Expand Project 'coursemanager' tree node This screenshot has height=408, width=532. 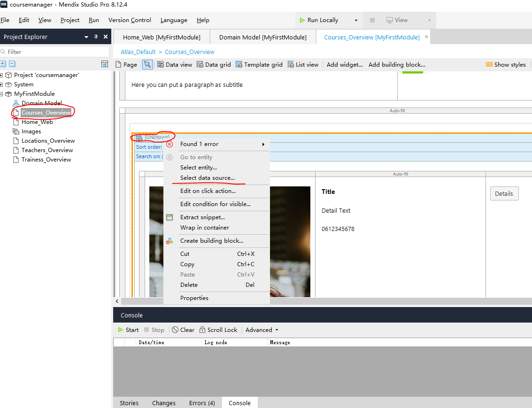[x=1, y=75]
